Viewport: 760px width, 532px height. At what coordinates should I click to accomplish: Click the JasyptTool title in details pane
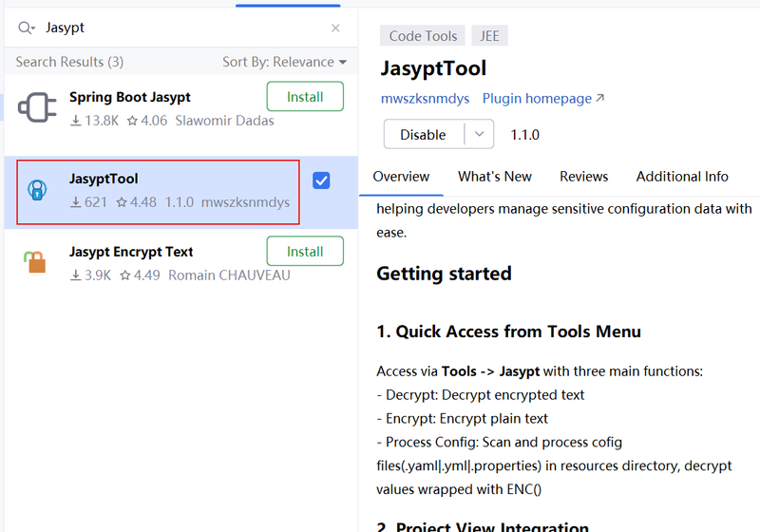[x=433, y=68]
